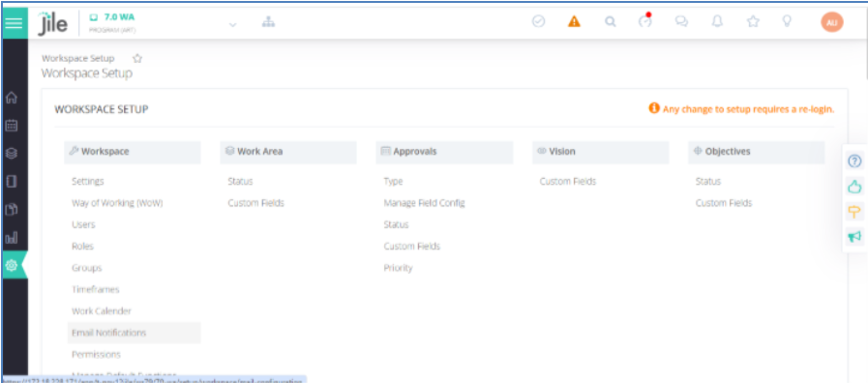Click the yellow signpost icon

(854, 212)
